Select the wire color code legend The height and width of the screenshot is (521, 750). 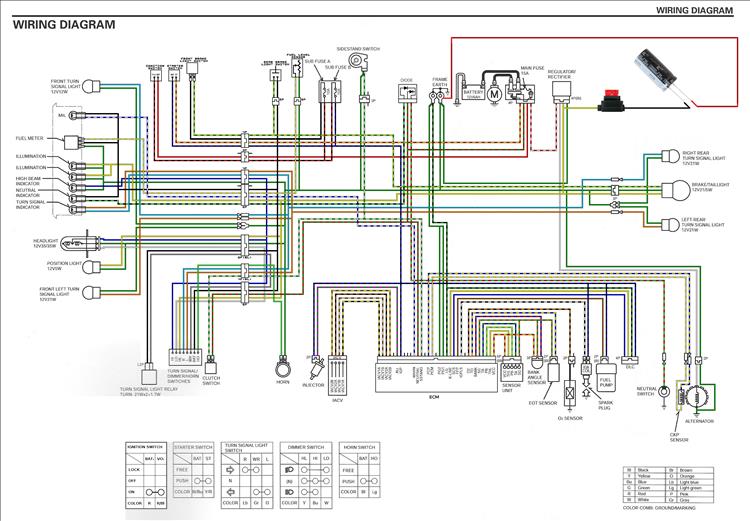pyautogui.click(x=668, y=484)
